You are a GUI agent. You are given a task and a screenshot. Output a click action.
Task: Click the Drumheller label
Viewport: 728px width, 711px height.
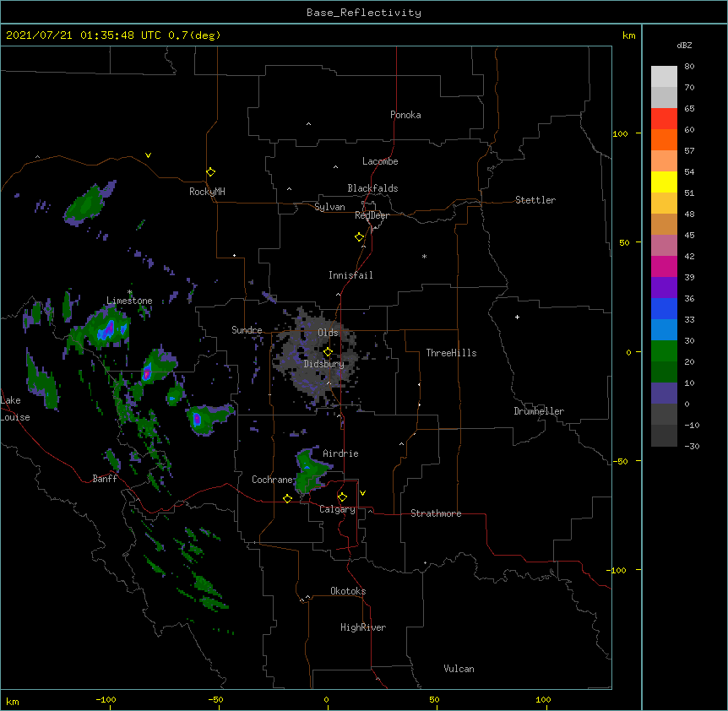click(539, 411)
